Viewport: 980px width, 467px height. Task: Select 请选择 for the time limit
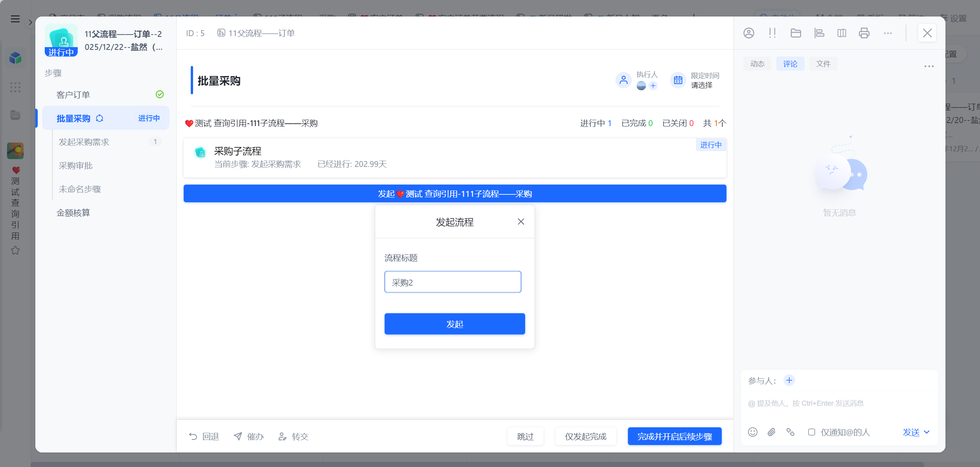pos(701,85)
